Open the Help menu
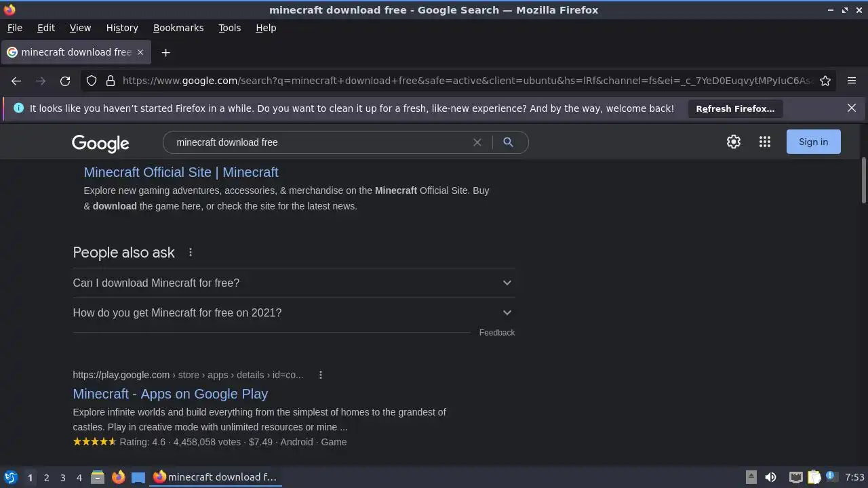 pyautogui.click(x=266, y=28)
